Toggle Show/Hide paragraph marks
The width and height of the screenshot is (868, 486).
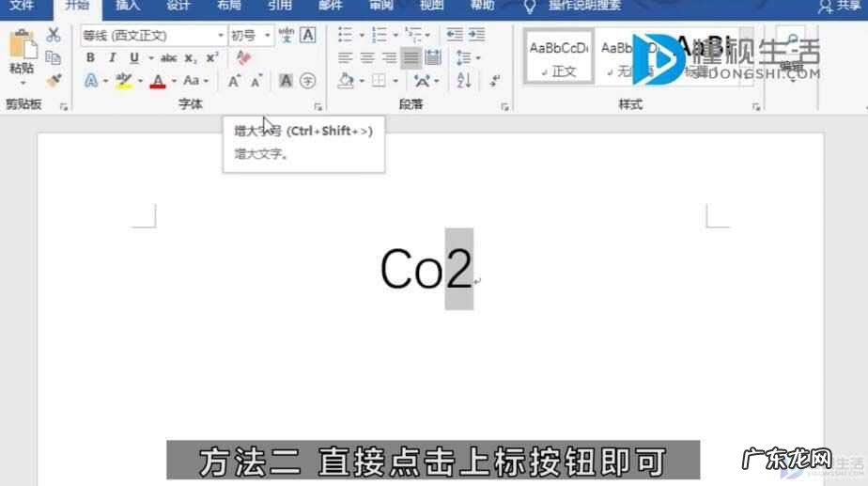(495, 81)
